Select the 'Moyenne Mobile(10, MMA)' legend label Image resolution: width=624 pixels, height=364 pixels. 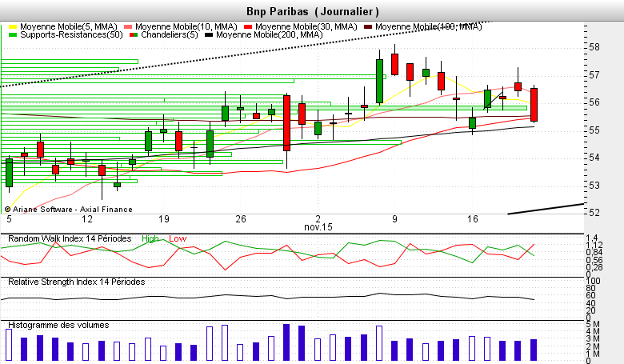pyautogui.click(x=186, y=26)
